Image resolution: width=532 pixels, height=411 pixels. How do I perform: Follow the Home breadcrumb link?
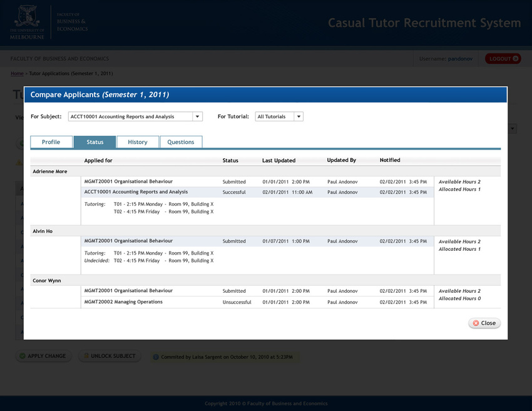coord(17,73)
